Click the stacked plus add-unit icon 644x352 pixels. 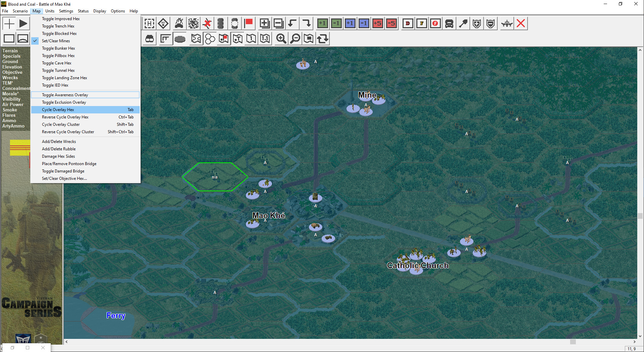[265, 23]
